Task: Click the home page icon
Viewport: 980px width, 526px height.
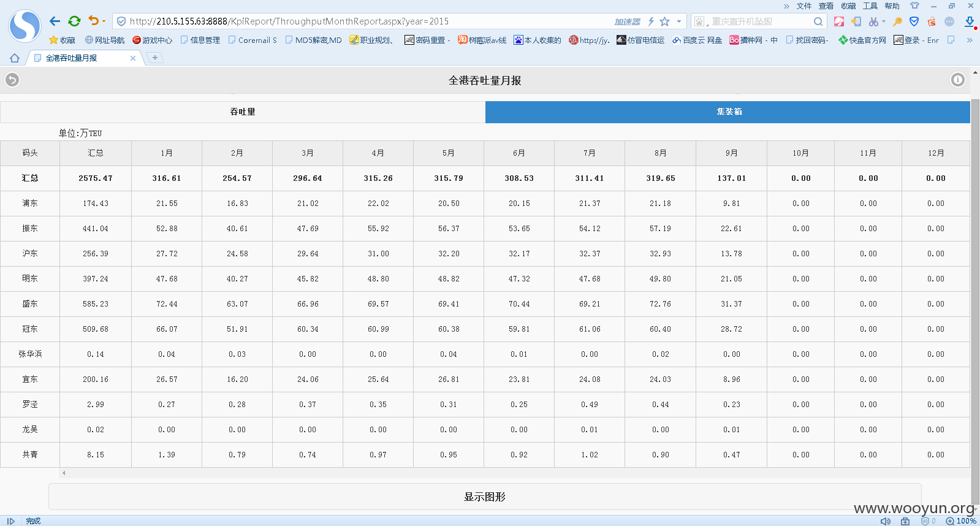Action: [15, 58]
